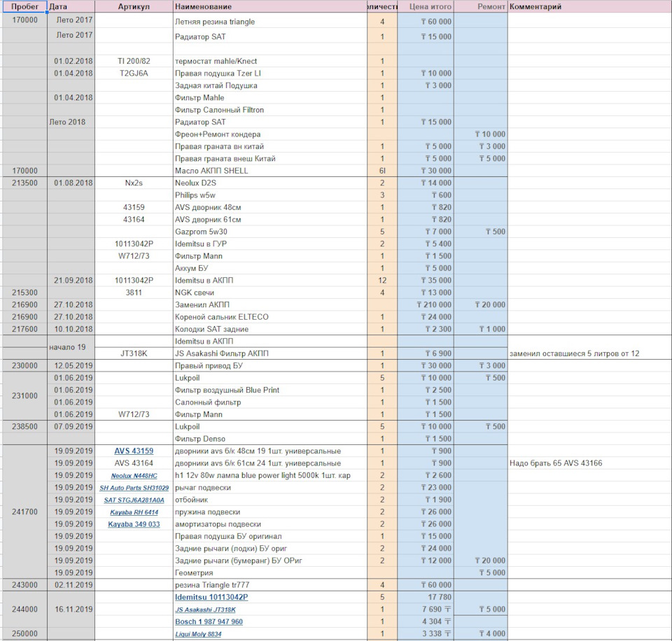Select the 'Ремонт' column header
The image size is (672, 641).
coord(481,6)
